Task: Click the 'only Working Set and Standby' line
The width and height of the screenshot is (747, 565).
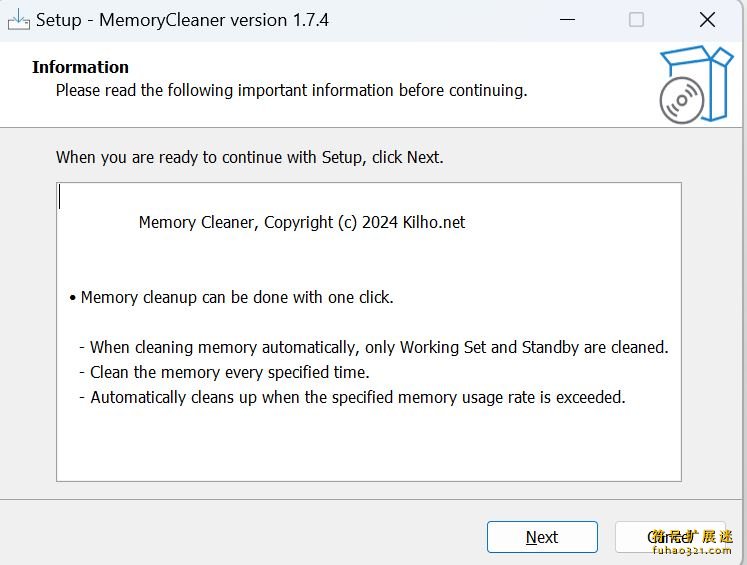Action: 379,347
